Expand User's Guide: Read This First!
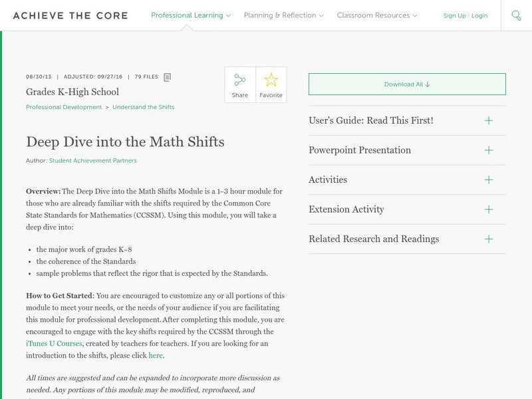This screenshot has height=399, width=532. tap(489, 121)
